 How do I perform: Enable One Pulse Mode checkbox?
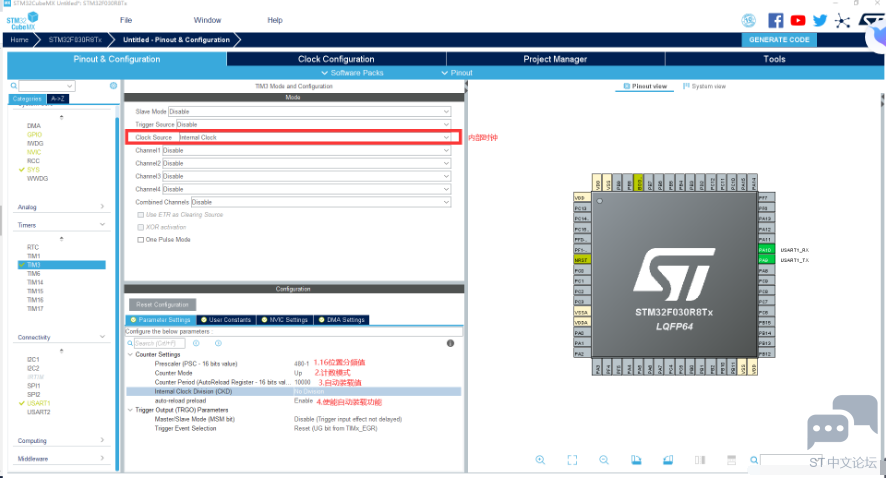tap(141, 240)
